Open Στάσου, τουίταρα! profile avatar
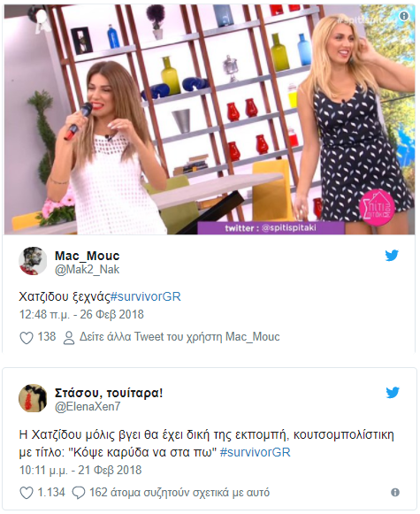 coord(33,398)
